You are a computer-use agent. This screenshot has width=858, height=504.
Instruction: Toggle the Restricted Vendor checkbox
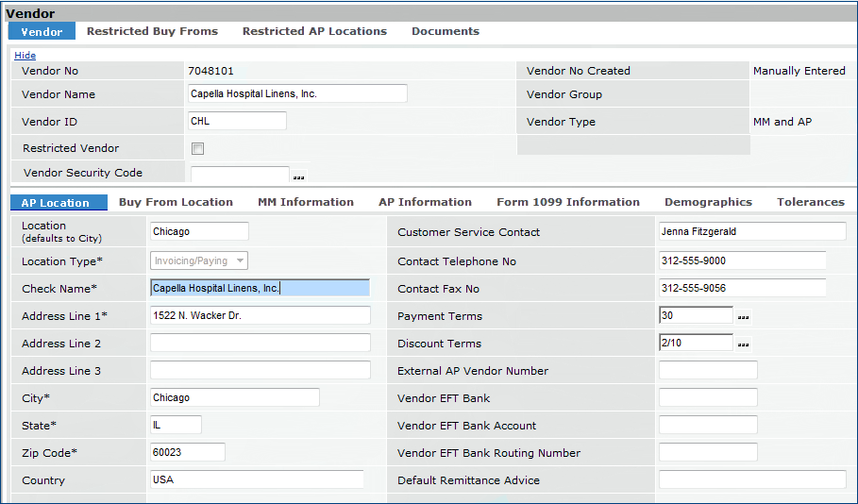[197, 148]
